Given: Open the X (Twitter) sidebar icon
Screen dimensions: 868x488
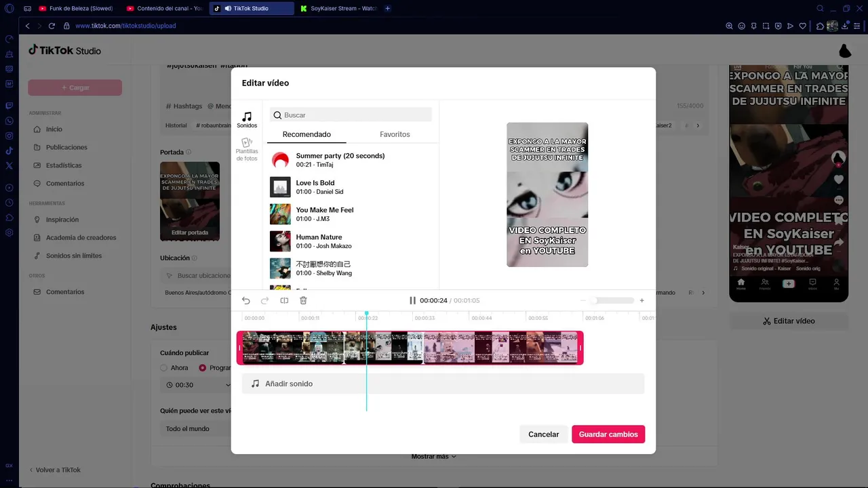Looking at the screenshot, I should 9,165.
